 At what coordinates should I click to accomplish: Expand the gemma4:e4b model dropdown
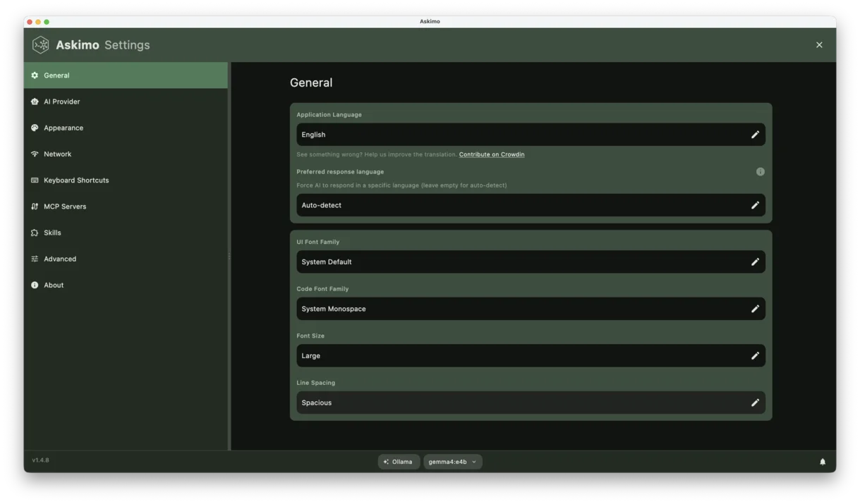[452, 462]
